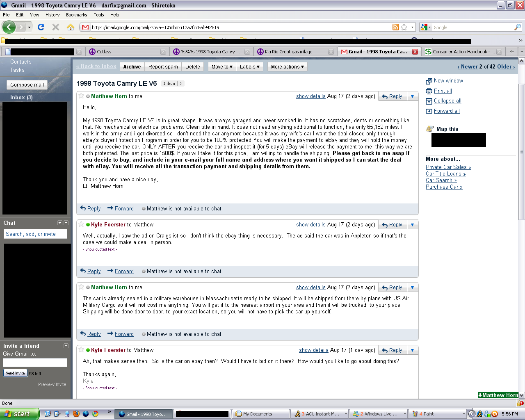Minimize the Chat section in sidebar
The width and height of the screenshot is (525, 420).
(x=66, y=223)
